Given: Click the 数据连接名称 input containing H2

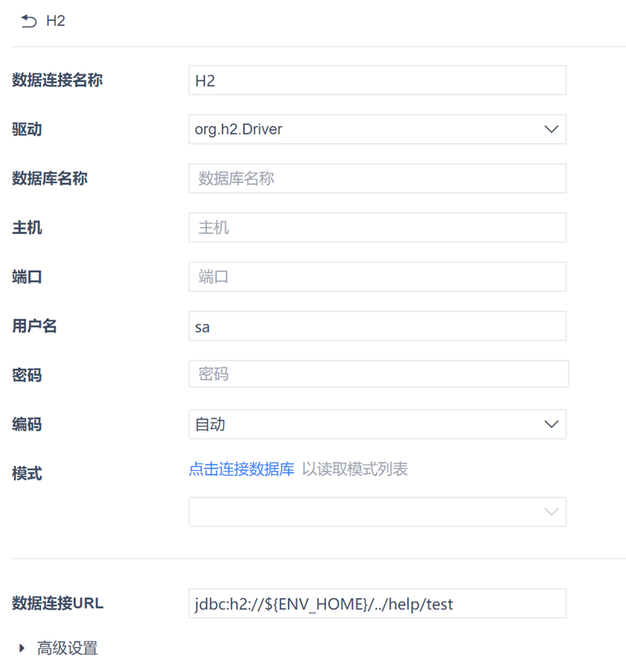Looking at the screenshot, I should (x=377, y=80).
